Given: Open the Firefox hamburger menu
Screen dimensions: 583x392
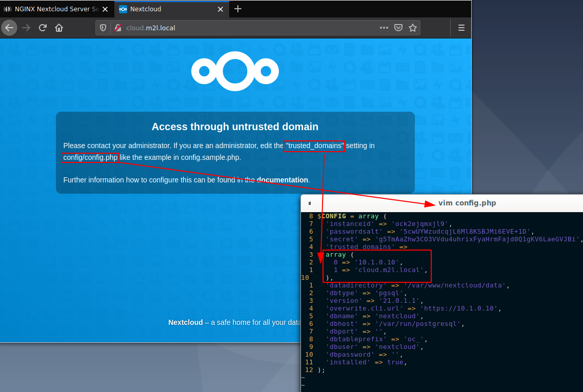Looking at the screenshot, I should click(461, 28).
